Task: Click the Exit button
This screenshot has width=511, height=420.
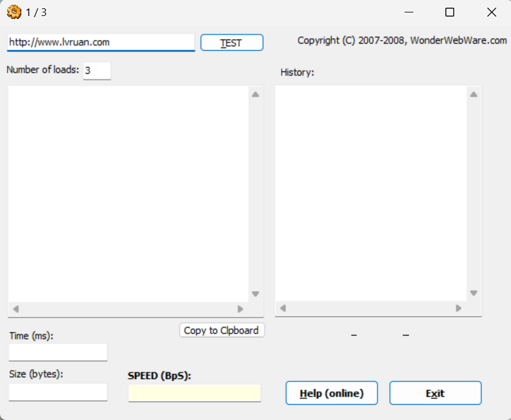Action: click(435, 393)
